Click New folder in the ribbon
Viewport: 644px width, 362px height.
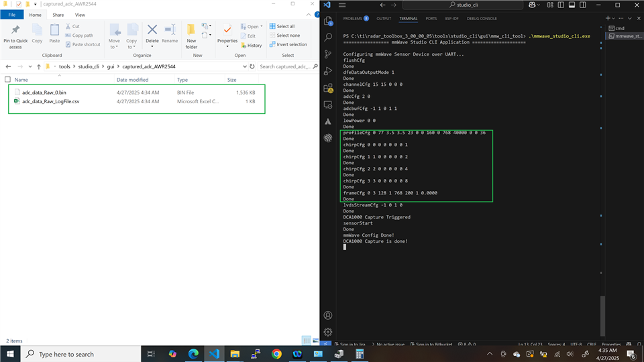[x=191, y=37]
